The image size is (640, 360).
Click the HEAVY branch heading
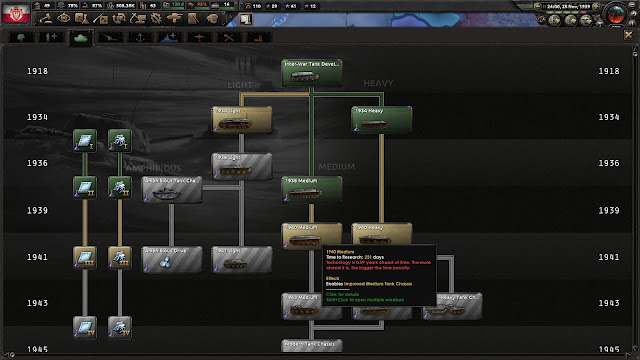coord(378,83)
